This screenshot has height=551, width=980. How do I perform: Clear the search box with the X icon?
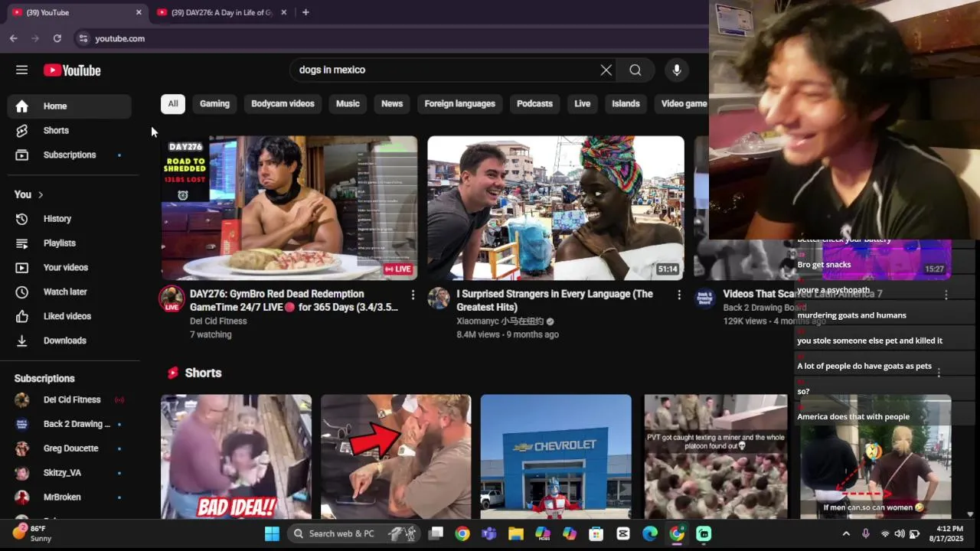(x=606, y=70)
